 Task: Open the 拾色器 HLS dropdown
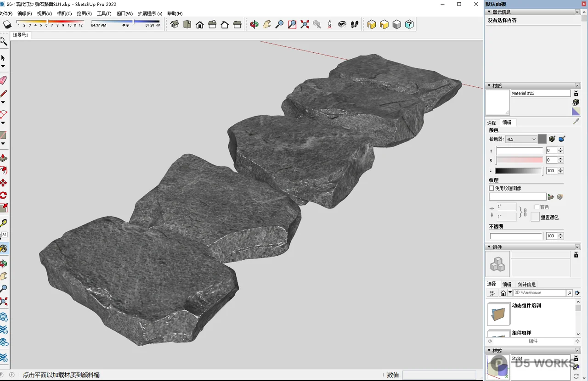[x=521, y=139]
